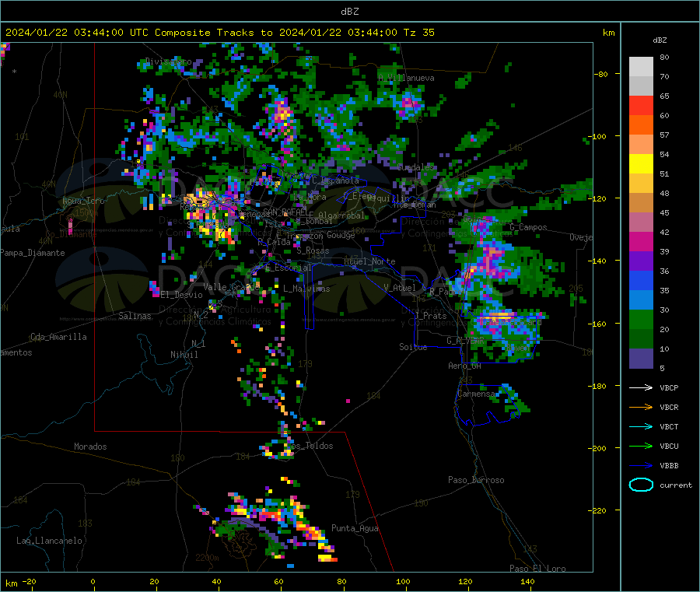Screen dimensions: 700x592
Task: Click the 'Punta_Agua' map label
Action: pyautogui.click(x=355, y=529)
